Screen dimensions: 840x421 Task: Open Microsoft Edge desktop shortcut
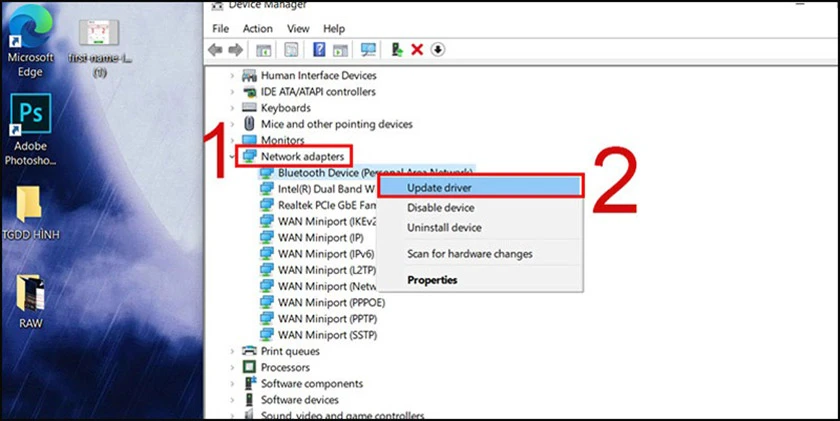click(30, 40)
